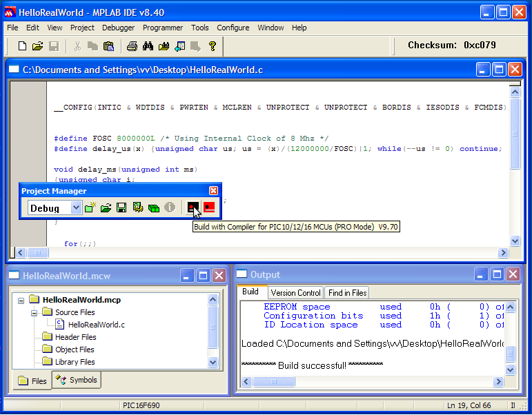Click the Build with Compiler icon
Image resolution: width=532 pixels, height=415 pixels.
(193, 207)
